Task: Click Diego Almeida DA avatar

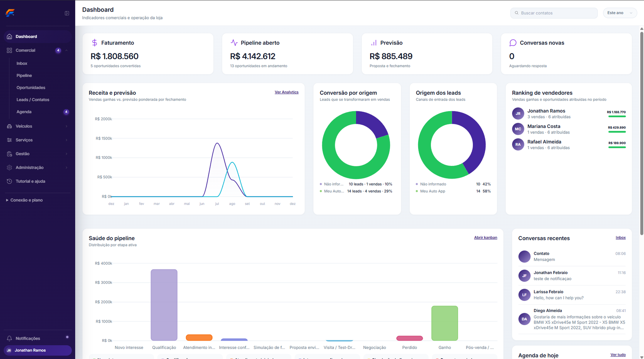Action: pos(524,319)
